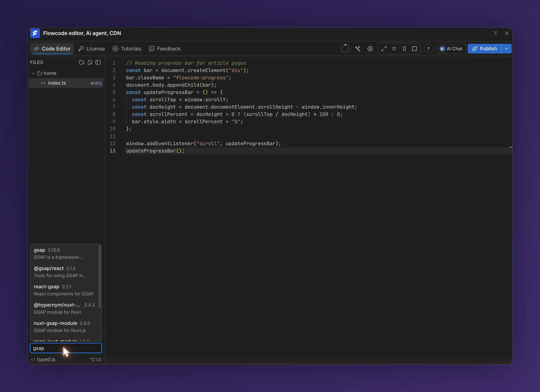Viewport: 540px width, 392px height.
Task: Click the magic wand format icon
Action: (x=358, y=49)
